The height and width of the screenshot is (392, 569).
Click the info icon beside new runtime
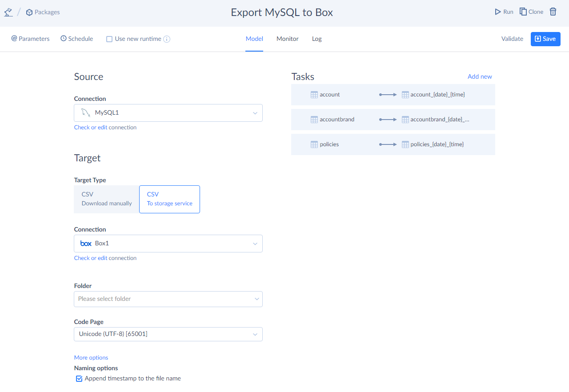[167, 39]
